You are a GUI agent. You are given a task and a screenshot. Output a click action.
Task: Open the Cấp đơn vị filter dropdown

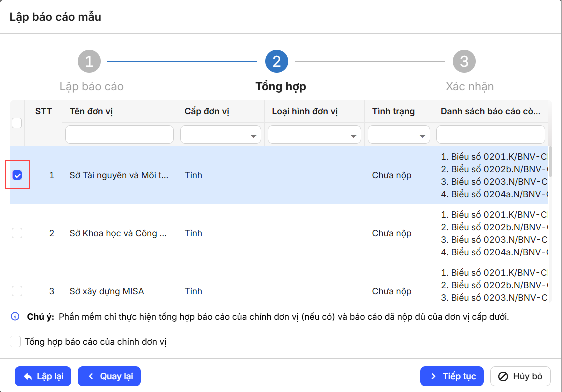[220, 135]
